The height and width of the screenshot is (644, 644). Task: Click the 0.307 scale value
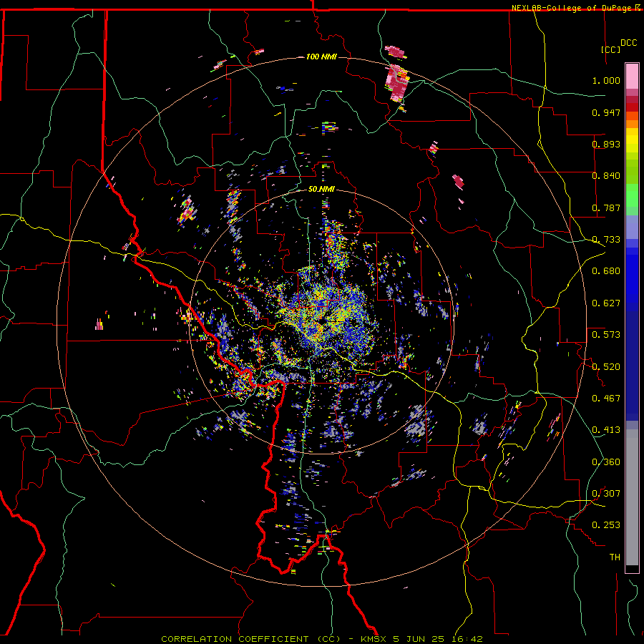(x=606, y=494)
